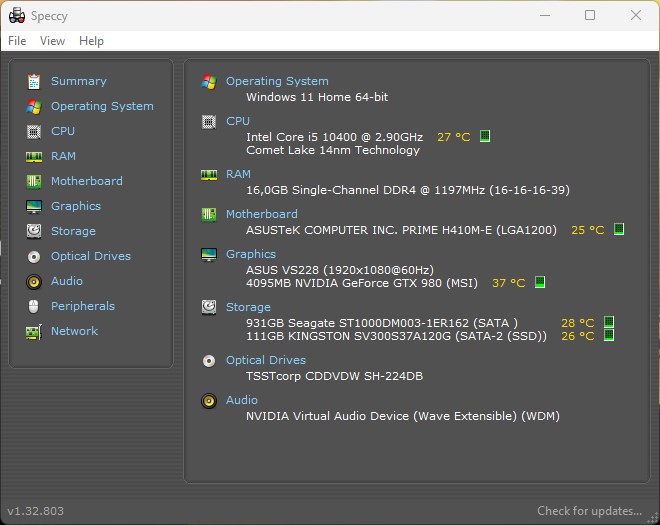The width and height of the screenshot is (660, 525).
Task: Click the Storage hard drive icon in sidebar
Action: [34, 231]
